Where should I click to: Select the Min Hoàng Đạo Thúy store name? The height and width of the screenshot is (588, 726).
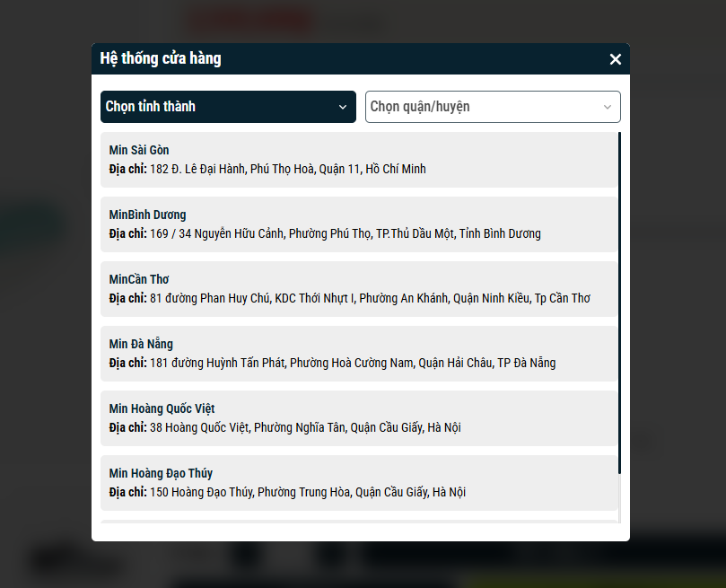[161, 473]
